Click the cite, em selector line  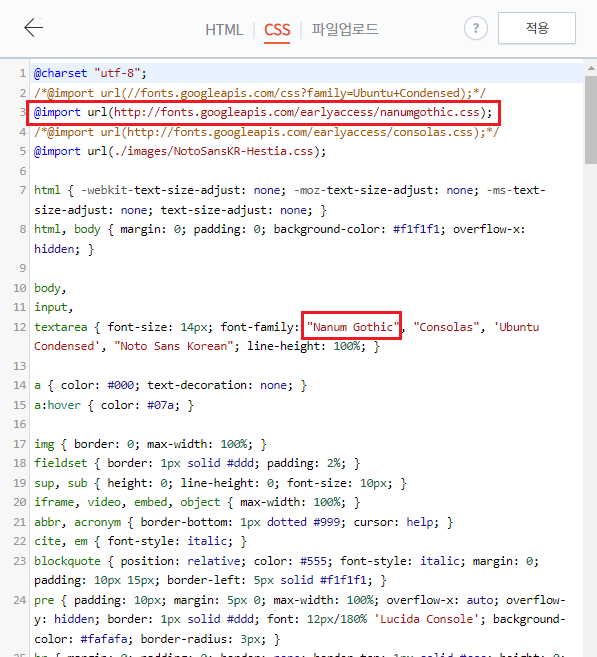pos(140,541)
